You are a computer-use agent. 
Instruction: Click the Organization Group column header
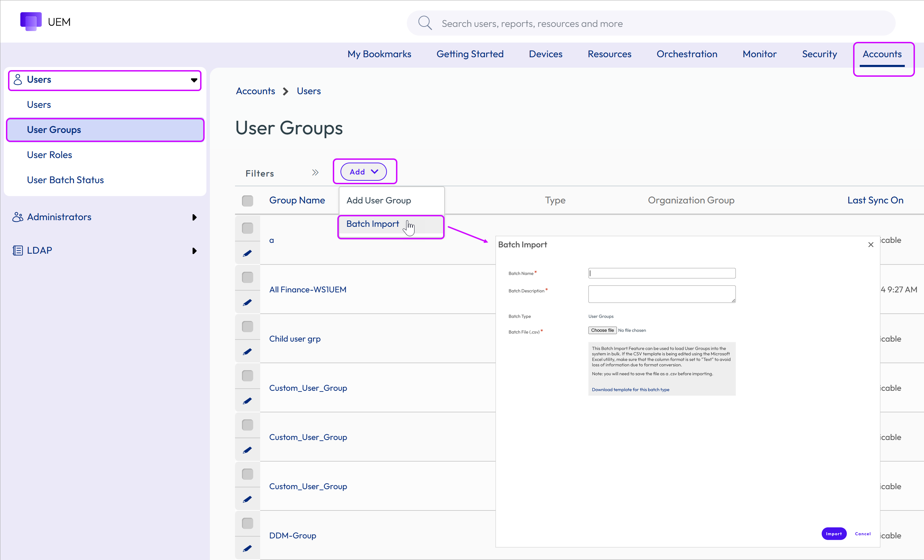click(691, 200)
